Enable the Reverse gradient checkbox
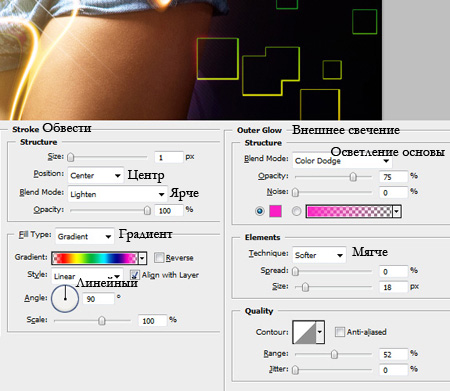 (159, 258)
